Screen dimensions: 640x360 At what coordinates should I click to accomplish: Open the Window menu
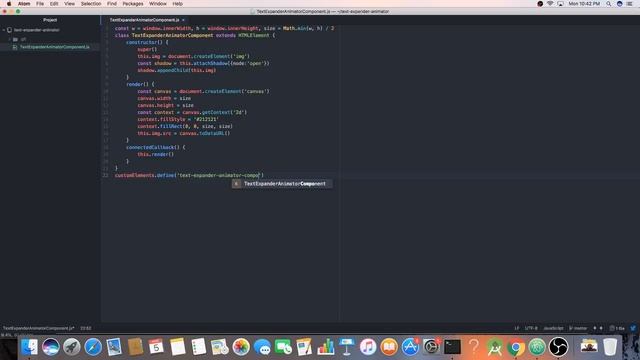(x=158, y=4)
